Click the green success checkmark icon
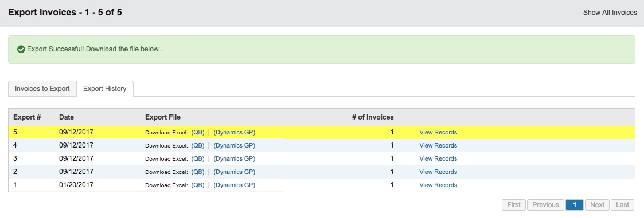 21,50
